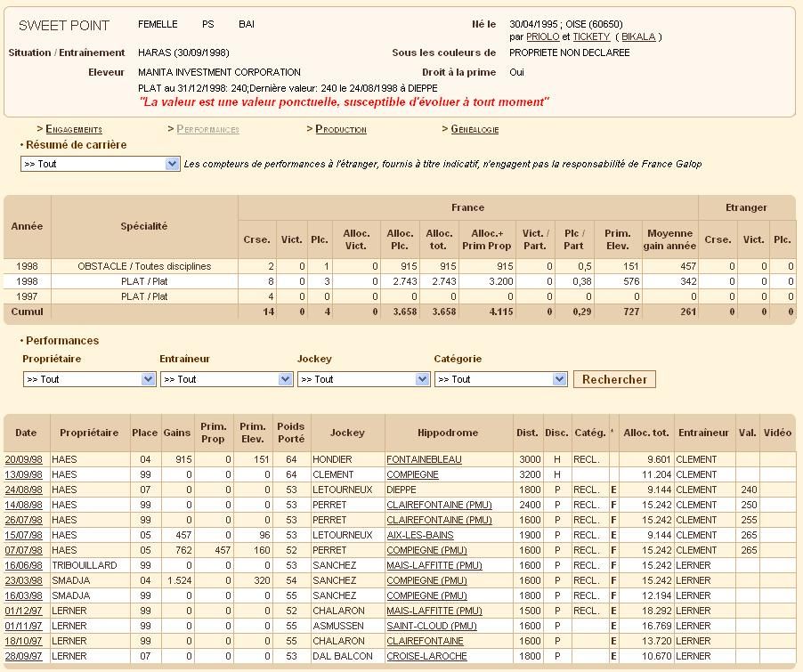
Task: Open the Engagements tab
Action: click(x=74, y=129)
